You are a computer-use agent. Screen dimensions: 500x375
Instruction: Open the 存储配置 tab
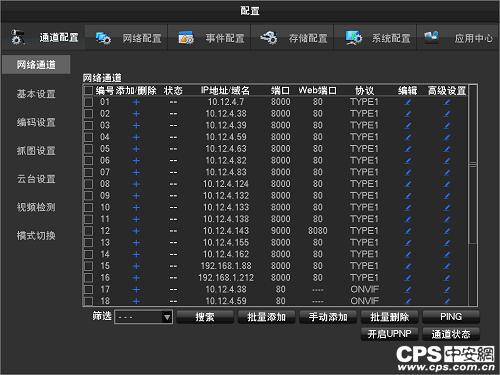[x=292, y=38]
